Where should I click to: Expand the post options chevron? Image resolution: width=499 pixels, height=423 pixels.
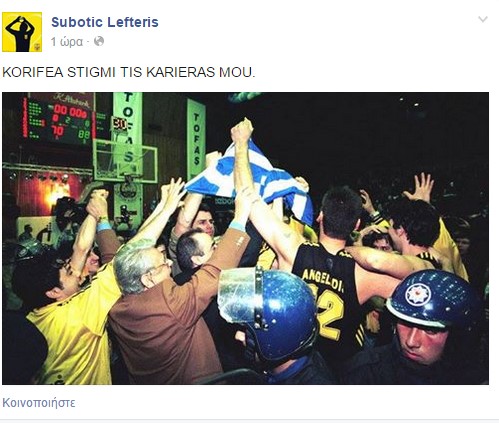tap(483, 19)
